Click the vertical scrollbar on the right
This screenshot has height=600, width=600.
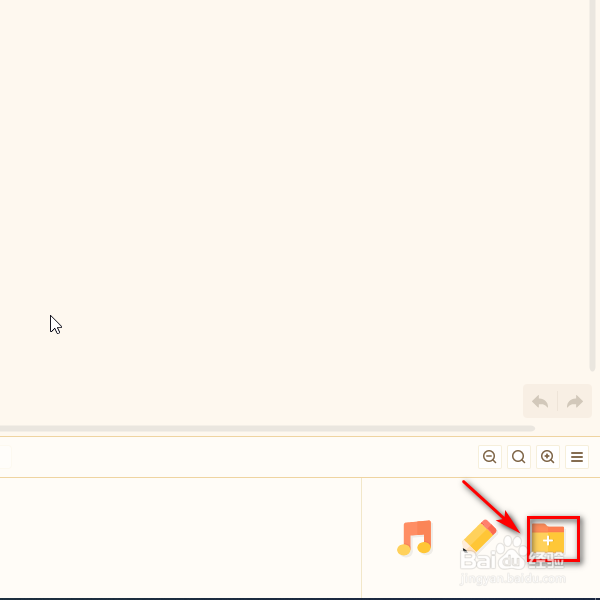click(x=592, y=186)
